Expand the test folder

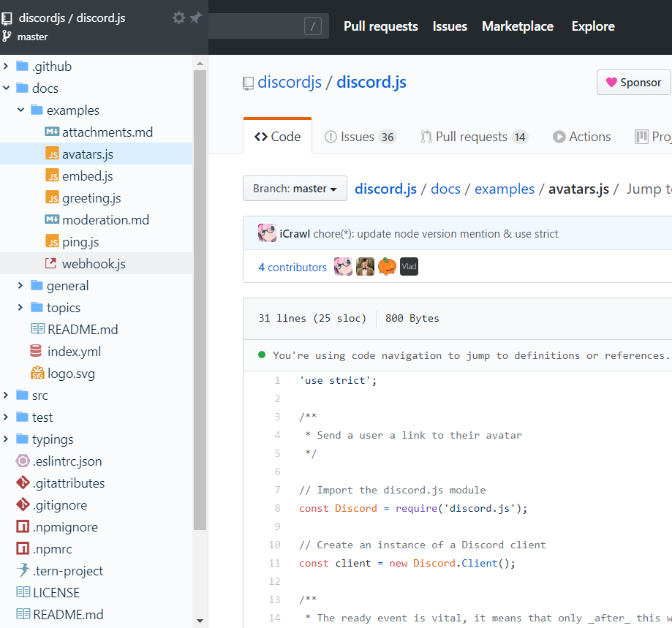click(x=6, y=417)
